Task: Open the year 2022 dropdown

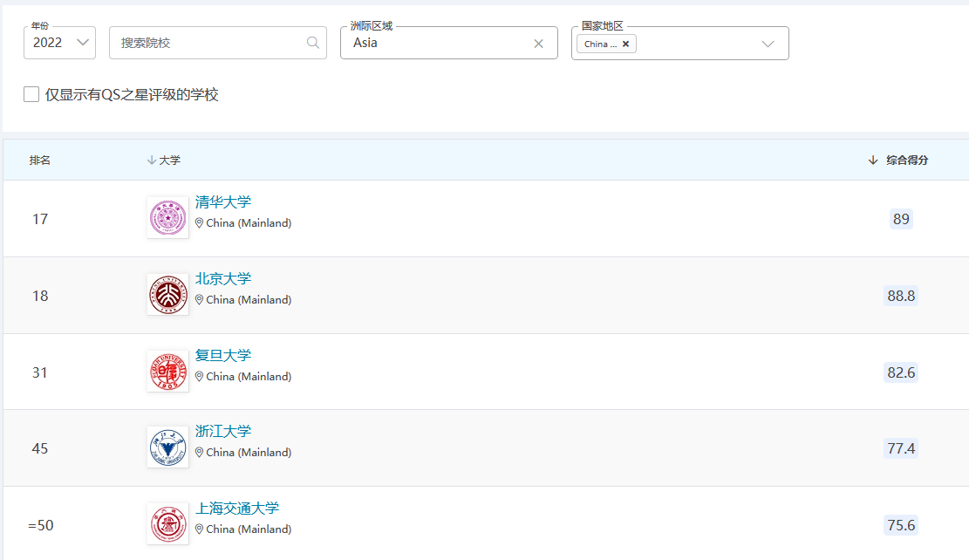Action: tap(59, 43)
